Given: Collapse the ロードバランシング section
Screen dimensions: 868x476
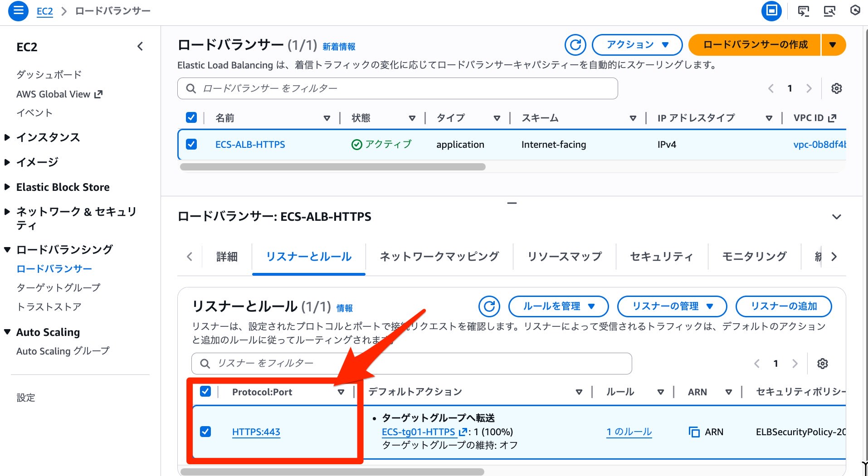Looking at the screenshot, I should click(x=7, y=249).
